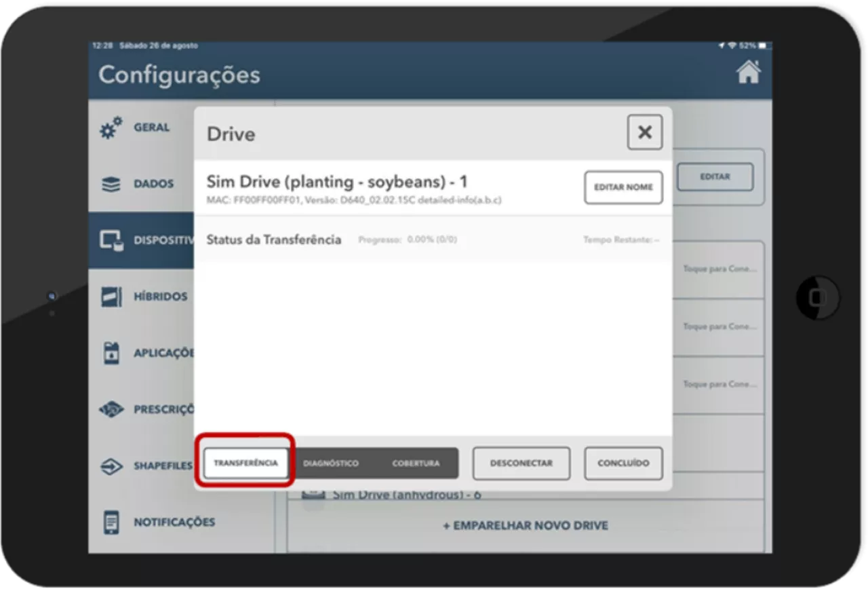This screenshot has height=591, width=868.
Task: Select the Dados stack icon
Action: pyautogui.click(x=111, y=184)
